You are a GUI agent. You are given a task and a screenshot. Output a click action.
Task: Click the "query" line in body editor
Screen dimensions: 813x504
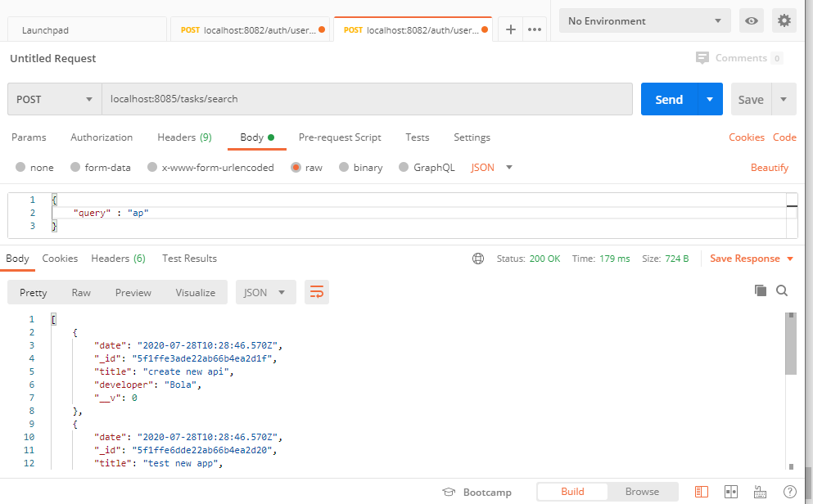[x=419, y=213]
